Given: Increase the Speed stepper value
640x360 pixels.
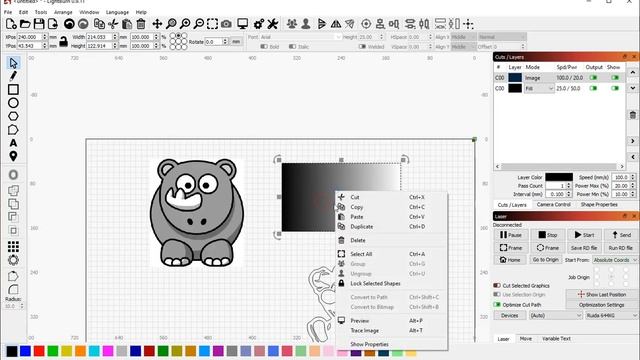Looking at the screenshot, I should 633,176.
